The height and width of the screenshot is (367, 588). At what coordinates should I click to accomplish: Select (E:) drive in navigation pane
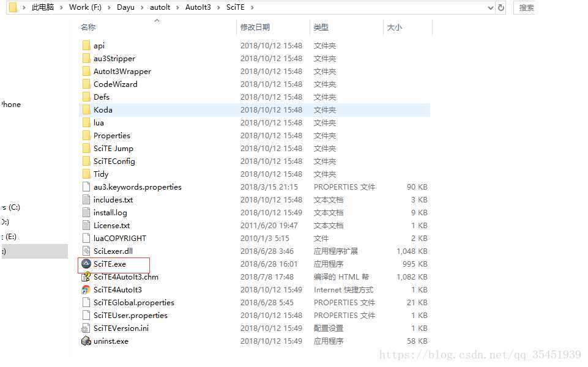[9, 237]
